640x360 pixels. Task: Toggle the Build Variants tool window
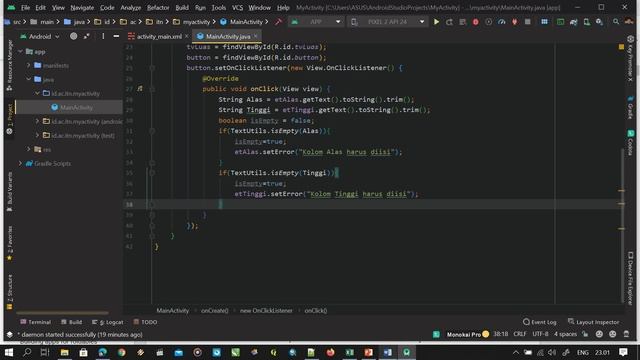tap(10, 191)
